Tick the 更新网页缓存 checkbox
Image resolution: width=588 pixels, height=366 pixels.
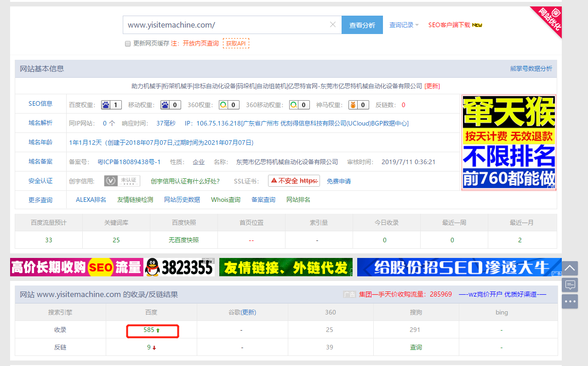tap(128, 44)
